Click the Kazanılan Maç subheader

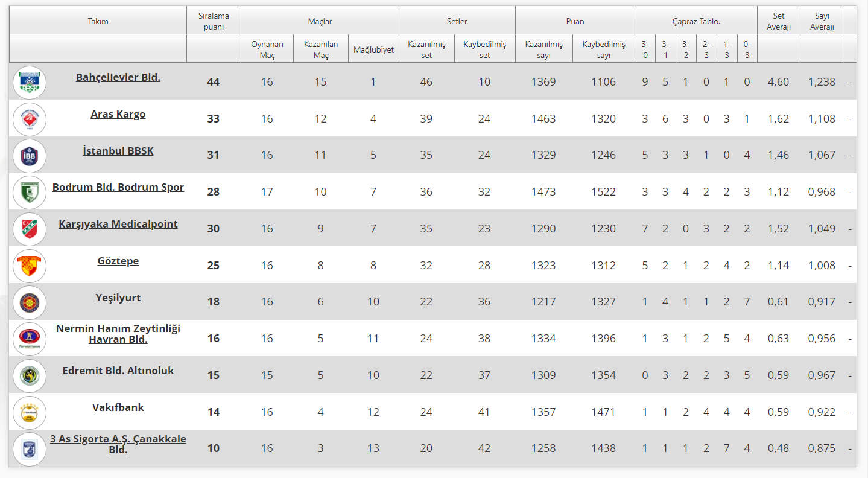pyautogui.click(x=321, y=49)
